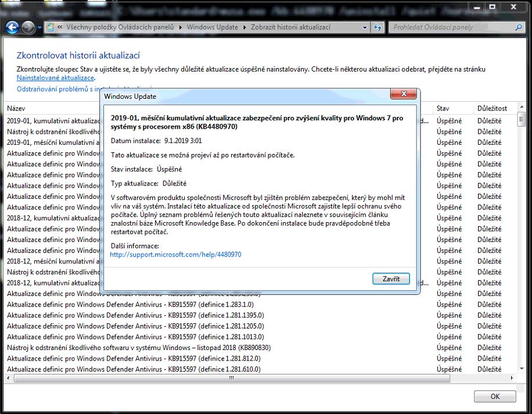Click the horizontal scrollbar under the update list
Screen dimensions: 532x414
click(x=232, y=378)
